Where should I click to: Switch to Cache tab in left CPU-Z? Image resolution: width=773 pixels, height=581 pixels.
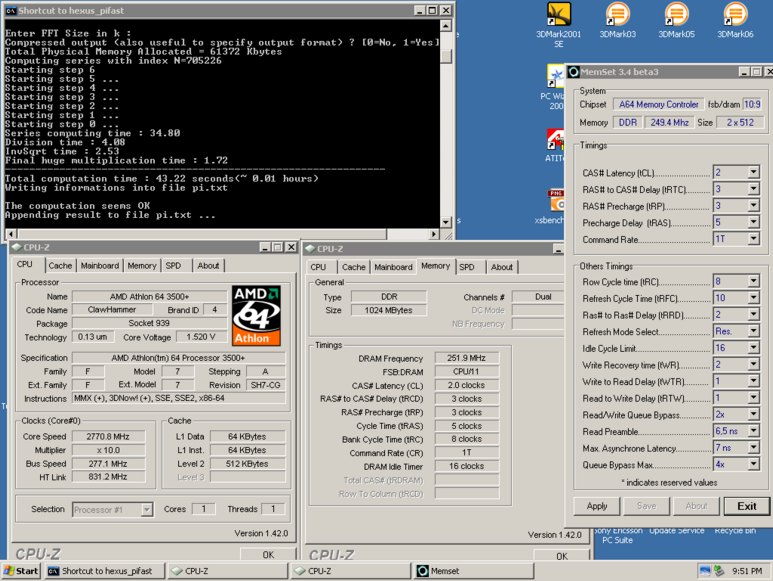click(x=60, y=266)
